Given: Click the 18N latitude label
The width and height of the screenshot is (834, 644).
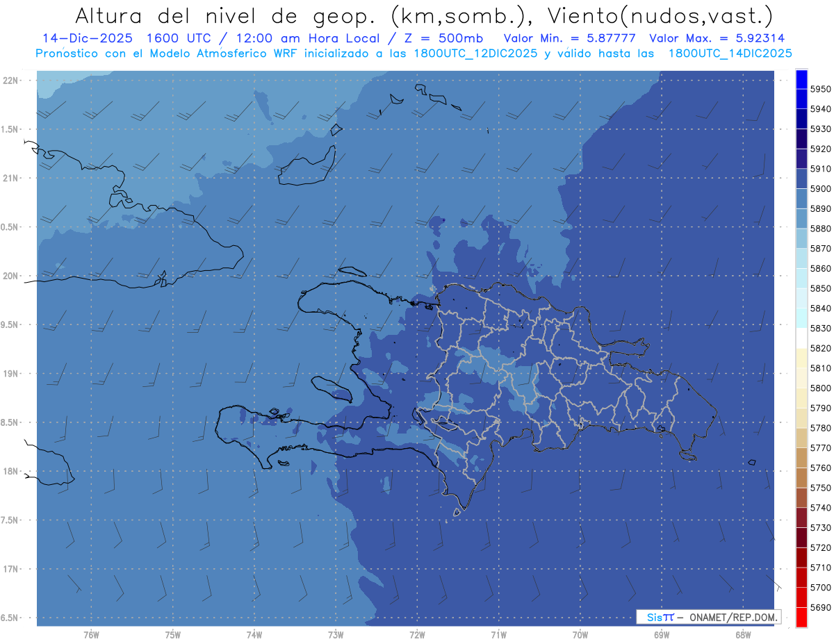Looking at the screenshot, I should (11, 472).
